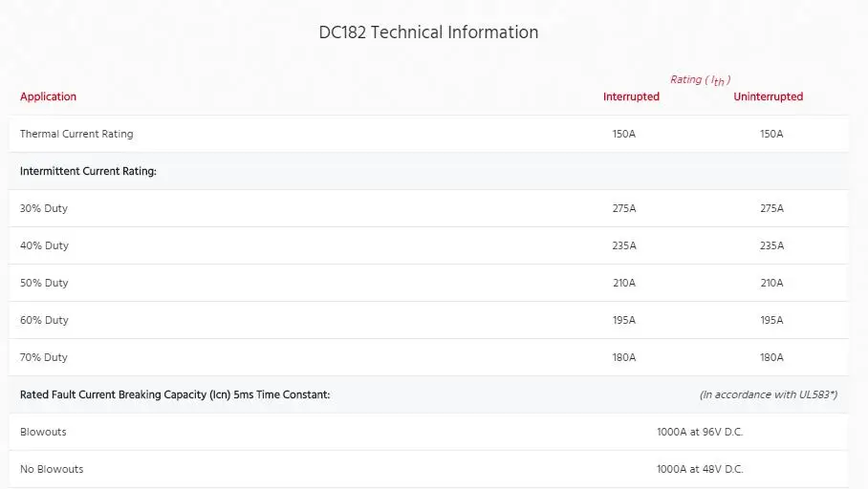Click the 275A Uninterrupted value
The width and height of the screenshot is (868, 489).
[x=771, y=208]
